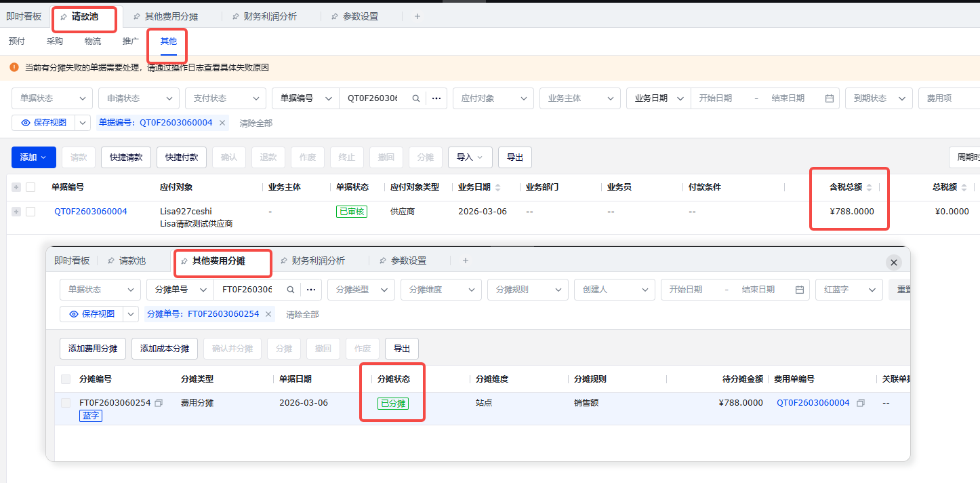980x483 pixels.
Task: Click the search icon beside FT0F260306 field
Action: 290,290
